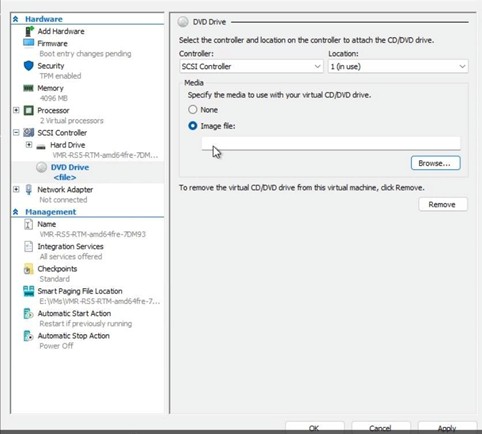Click the Add Hardware icon
The width and height of the screenshot is (482, 434).
29,31
